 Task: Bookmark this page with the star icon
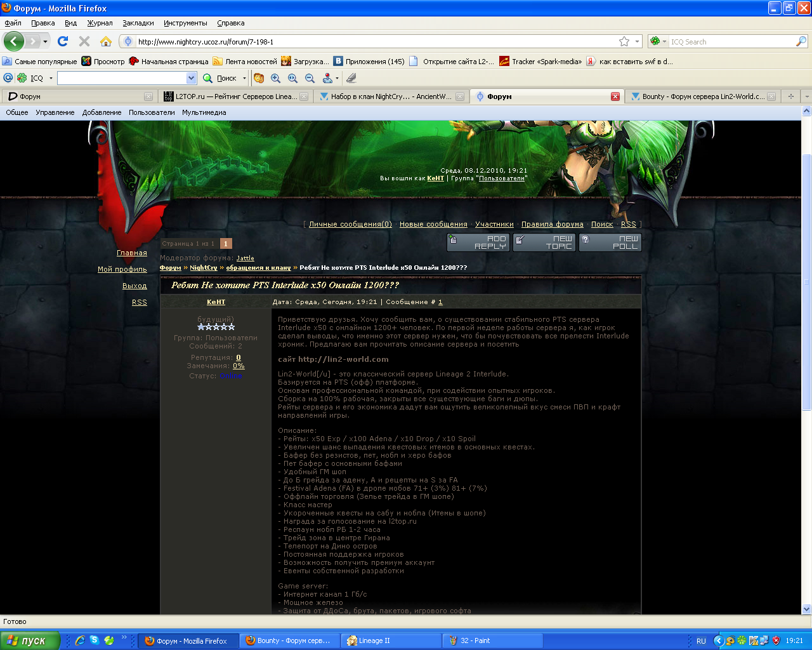click(624, 41)
